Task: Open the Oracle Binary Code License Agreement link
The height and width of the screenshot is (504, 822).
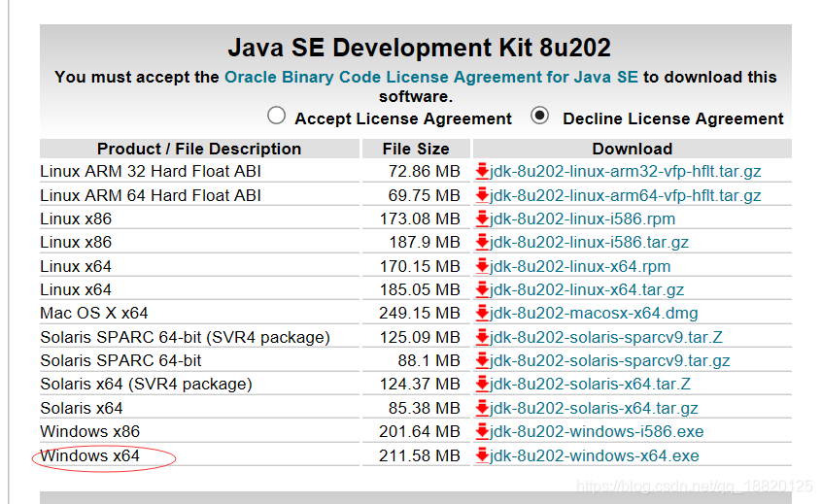Action: coord(431,77)
